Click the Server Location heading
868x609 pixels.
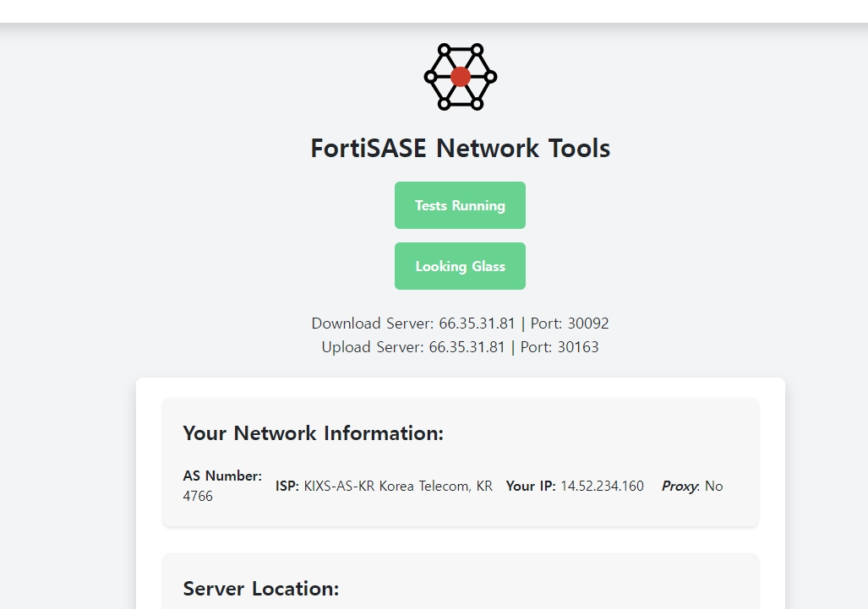[260, 589]
